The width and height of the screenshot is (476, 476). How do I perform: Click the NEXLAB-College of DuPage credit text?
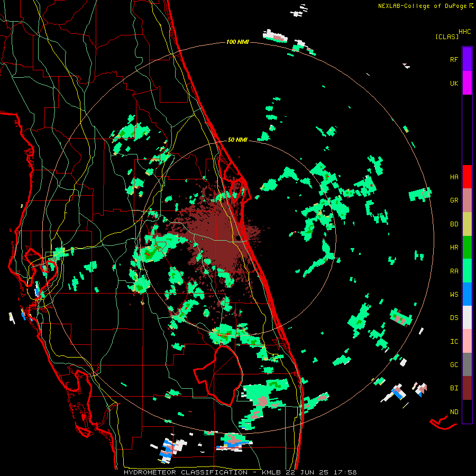click(423, 6)
